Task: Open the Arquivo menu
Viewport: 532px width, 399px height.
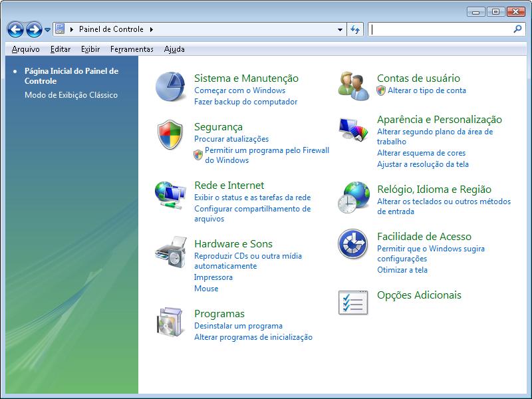Action: (25, 49)
